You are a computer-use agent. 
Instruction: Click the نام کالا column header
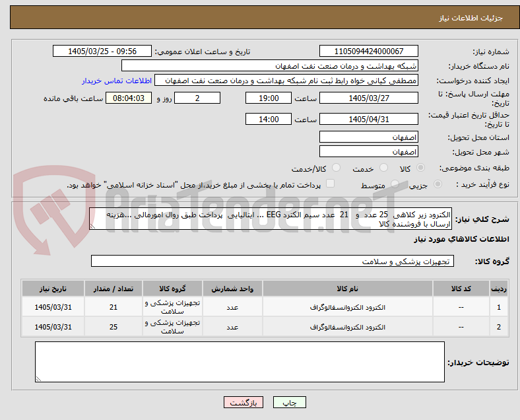[x=347, y=289]
